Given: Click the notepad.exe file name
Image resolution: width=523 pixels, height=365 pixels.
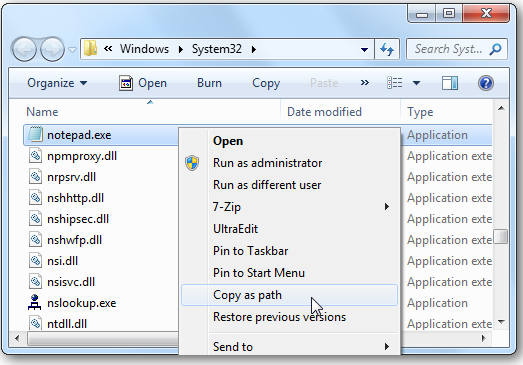Looking at the screenshot, I should pos(79,135).
